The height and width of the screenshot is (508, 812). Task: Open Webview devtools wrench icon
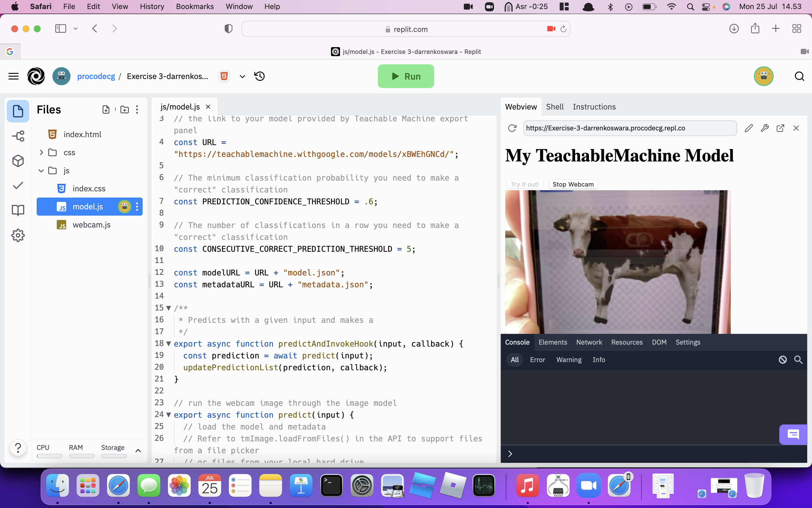click(x=765, y=128)
